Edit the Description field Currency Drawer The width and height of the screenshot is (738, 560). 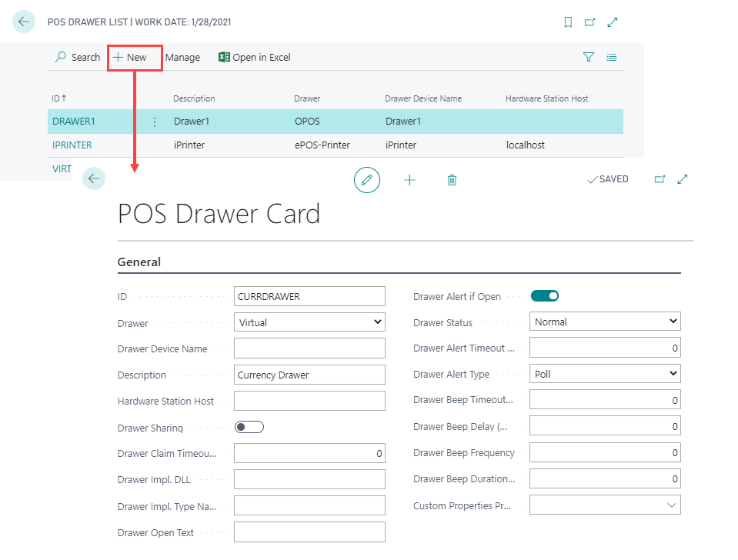309,375
